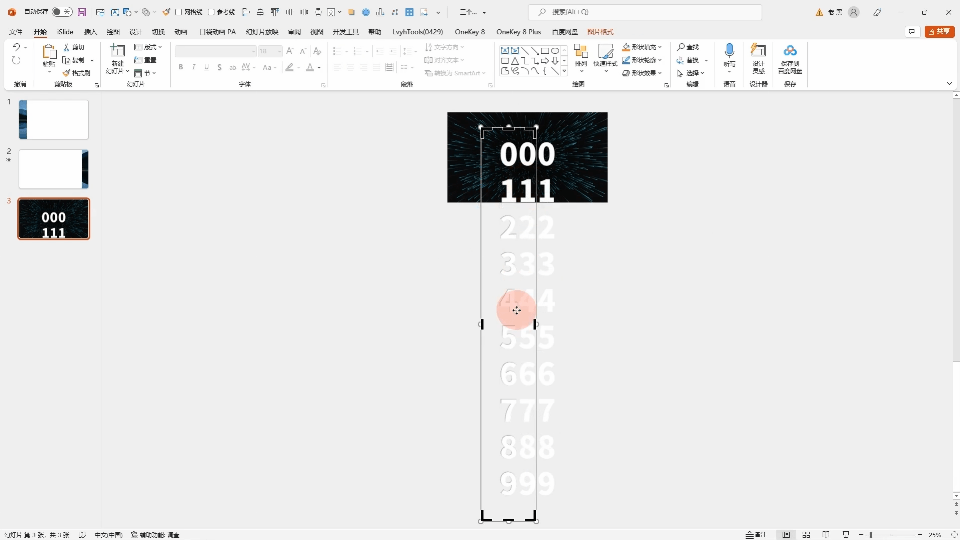Open the Designer icon in ribbon
Screen dimensions: 960x540
pos(758,56)
